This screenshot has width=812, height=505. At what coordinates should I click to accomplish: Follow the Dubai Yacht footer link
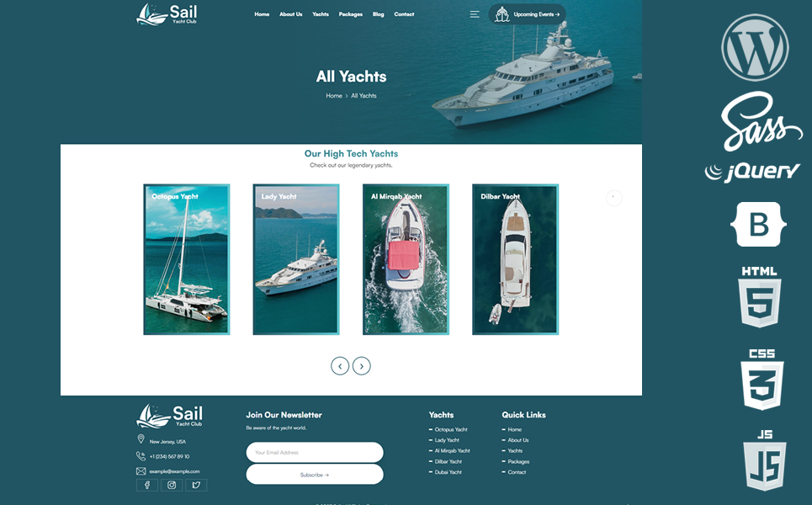(x=448, y=472)
